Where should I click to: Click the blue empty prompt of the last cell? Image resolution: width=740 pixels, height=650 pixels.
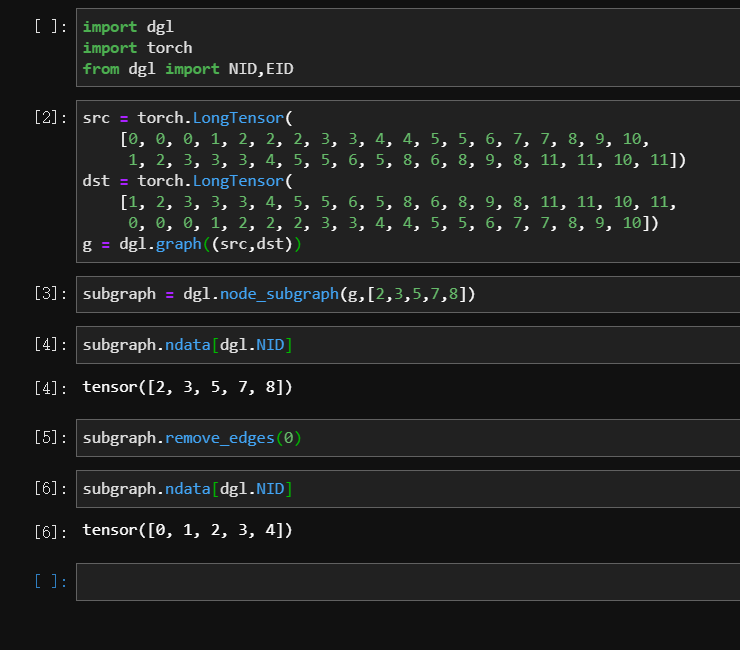point(50,581)
